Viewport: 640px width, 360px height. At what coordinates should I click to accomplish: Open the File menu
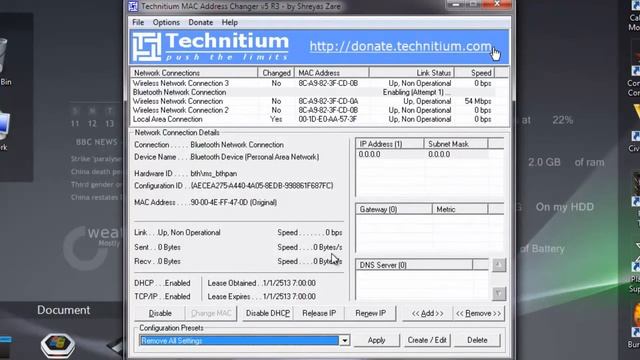tap(138, 22)
